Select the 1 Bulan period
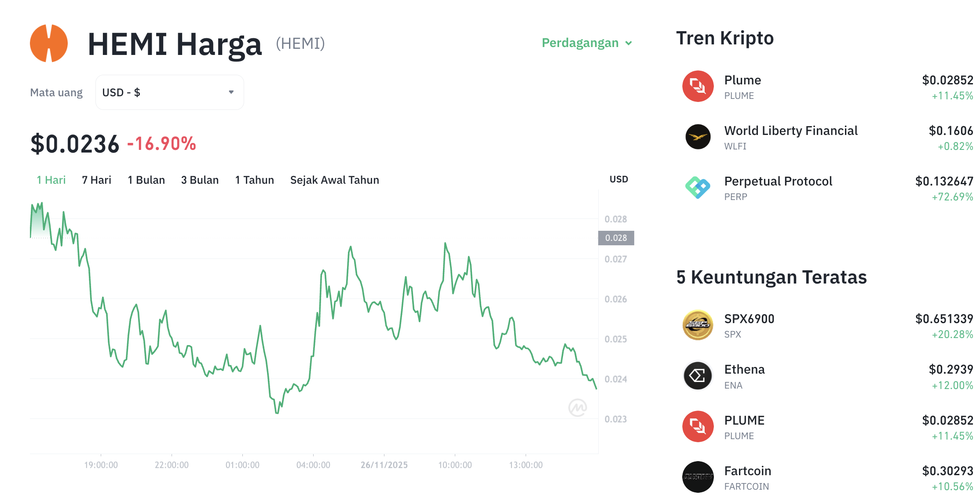The width and height of the screenshot is (980, 502). pyautogui.click(x=146, y=179)
